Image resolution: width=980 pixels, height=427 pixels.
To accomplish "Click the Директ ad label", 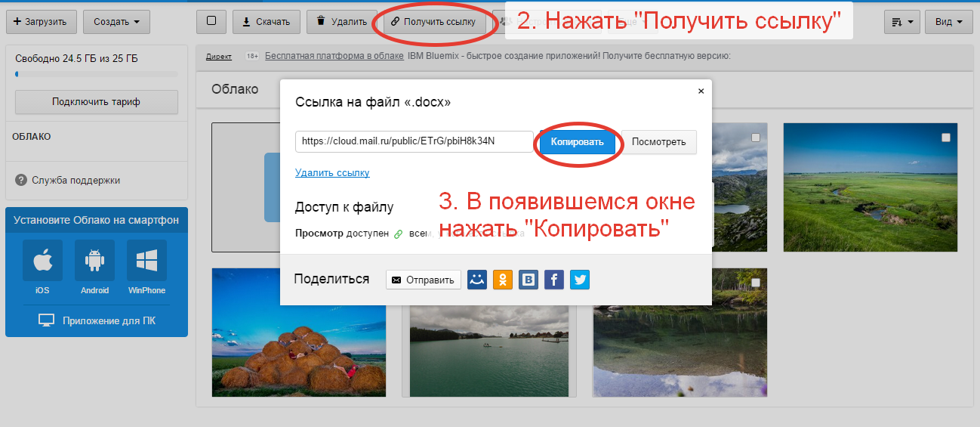I will coord(219,56).
